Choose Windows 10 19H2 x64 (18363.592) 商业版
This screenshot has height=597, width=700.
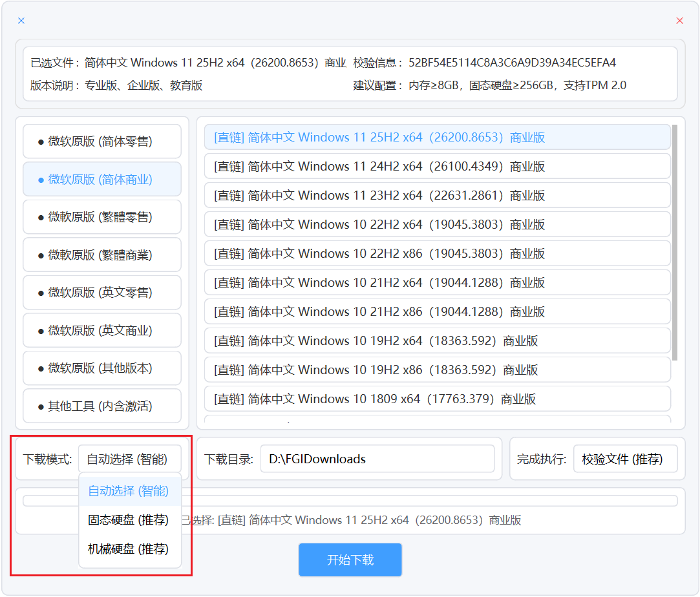tap(438, 341)
